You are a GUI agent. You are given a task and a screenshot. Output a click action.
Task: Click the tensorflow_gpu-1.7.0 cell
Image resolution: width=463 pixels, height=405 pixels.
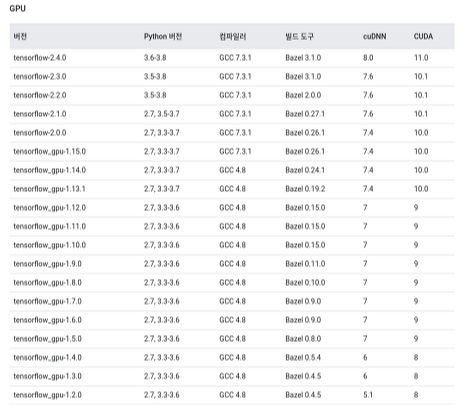[x=47, y=301]
